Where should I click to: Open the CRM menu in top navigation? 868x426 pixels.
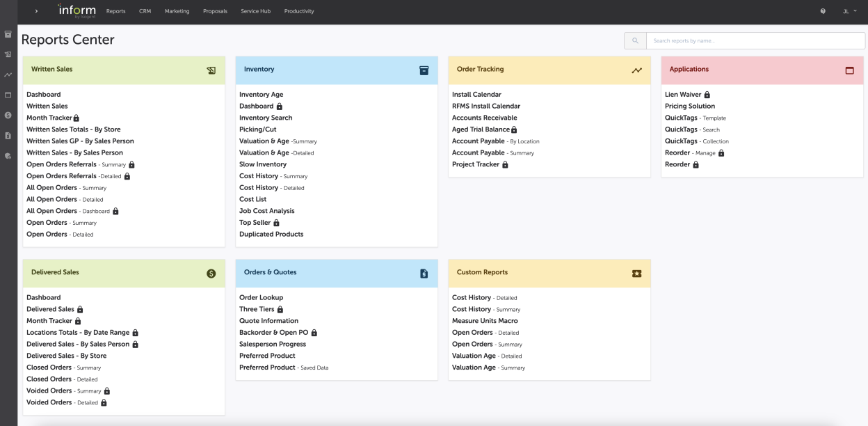145,11
